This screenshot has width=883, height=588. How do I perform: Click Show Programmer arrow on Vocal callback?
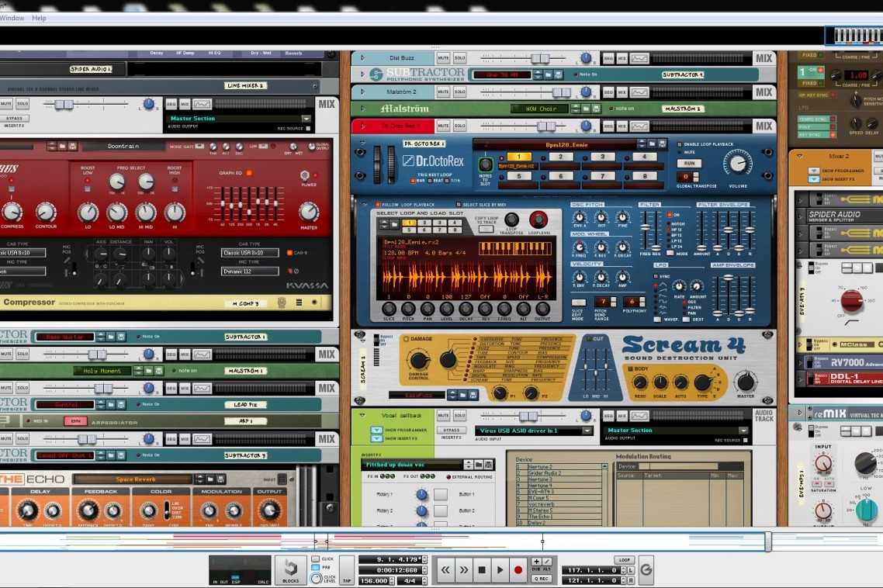376,430
